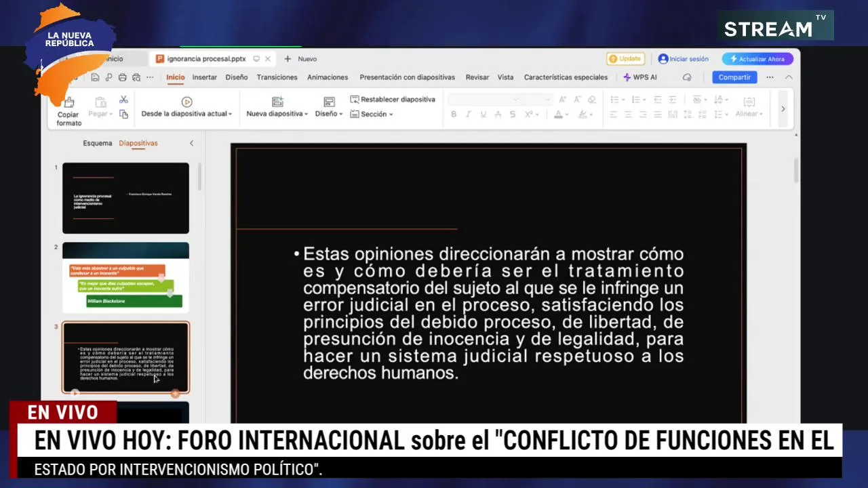Toggle Underline formatting

pos(484,115)
